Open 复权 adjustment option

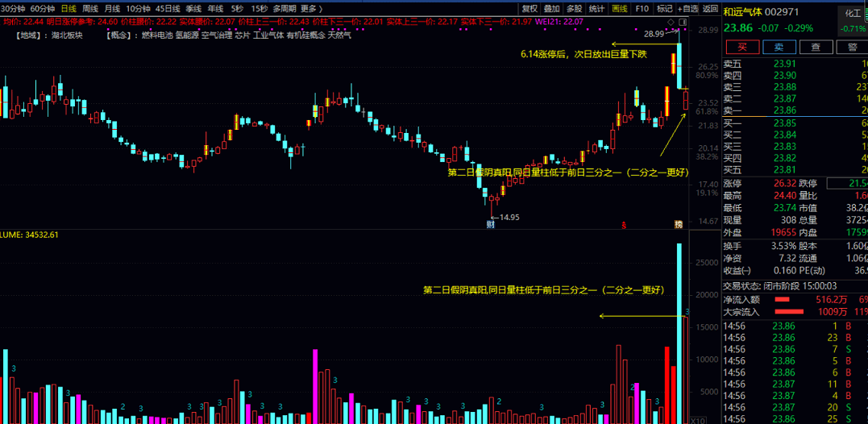530,8
